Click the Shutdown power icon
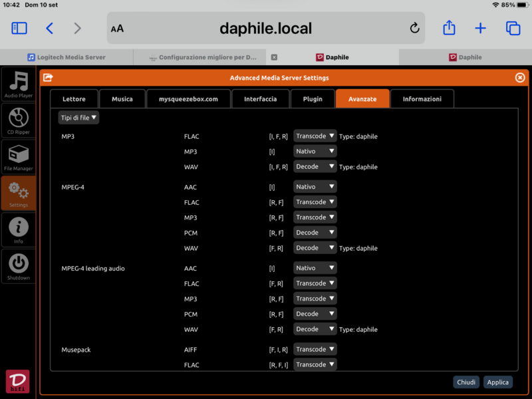Screen dimensions: 532x399 19,265
